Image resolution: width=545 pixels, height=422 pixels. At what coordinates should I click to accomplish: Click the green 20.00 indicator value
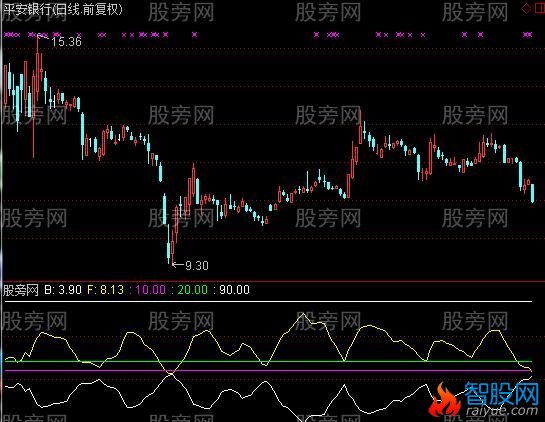point(193,290)
